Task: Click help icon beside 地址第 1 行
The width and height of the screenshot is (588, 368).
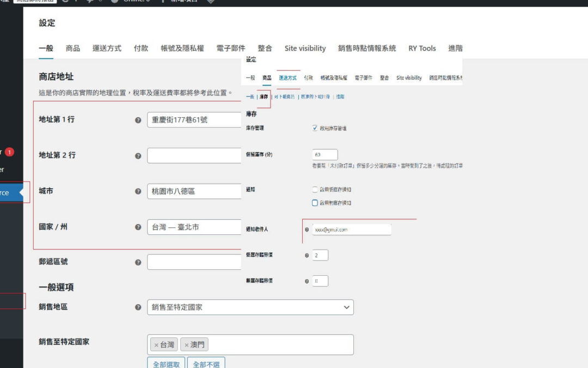Action: pyautogui.click(x=138, y=120)
